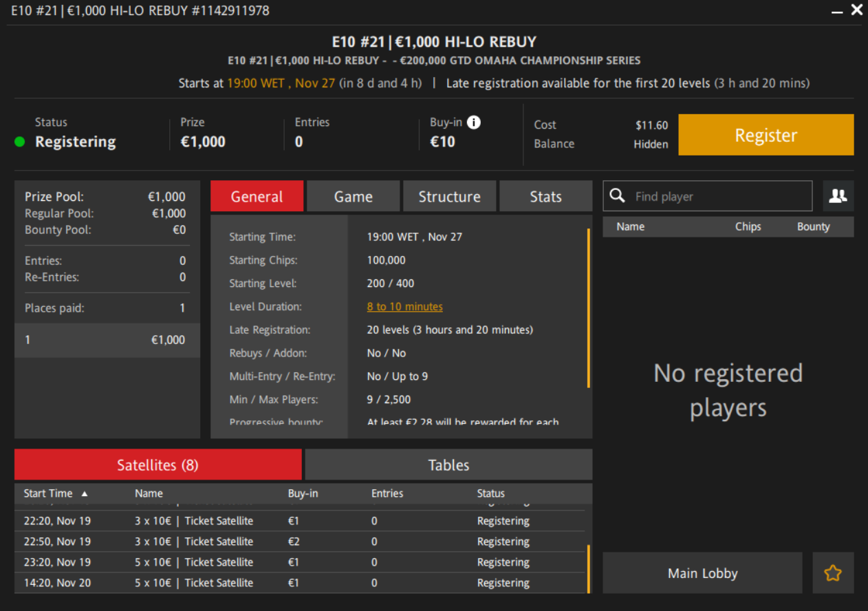
Task: Click the Find player search field
Action: pyautogui.click(x=719, y=197)
